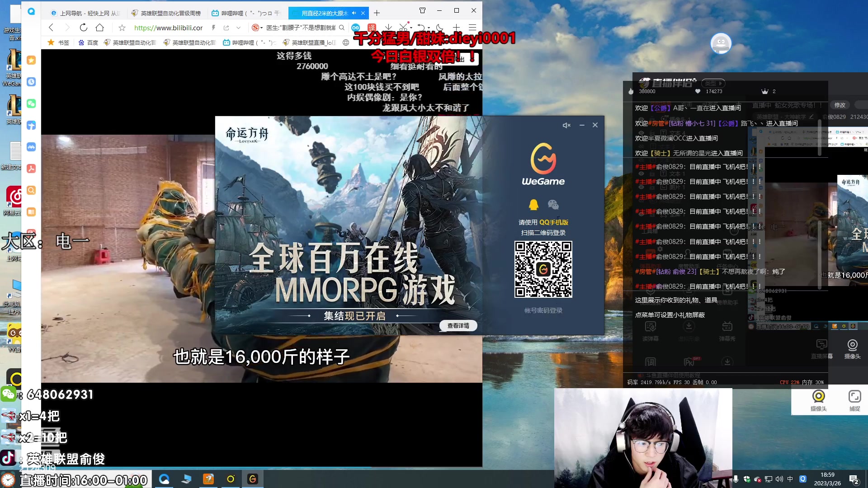This screenshot has width=868, height=488.
Task: Switch to the 上网导航 tab
Action: [85, 13]
